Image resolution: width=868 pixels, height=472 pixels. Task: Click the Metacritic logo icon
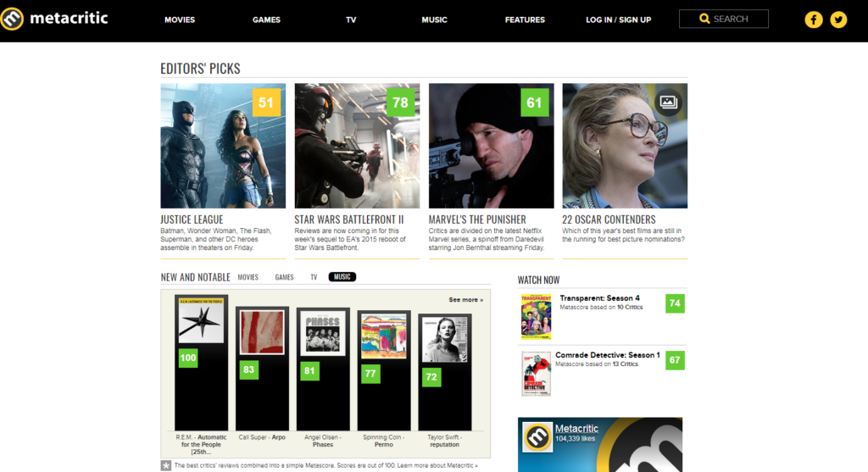coord(12,19)
